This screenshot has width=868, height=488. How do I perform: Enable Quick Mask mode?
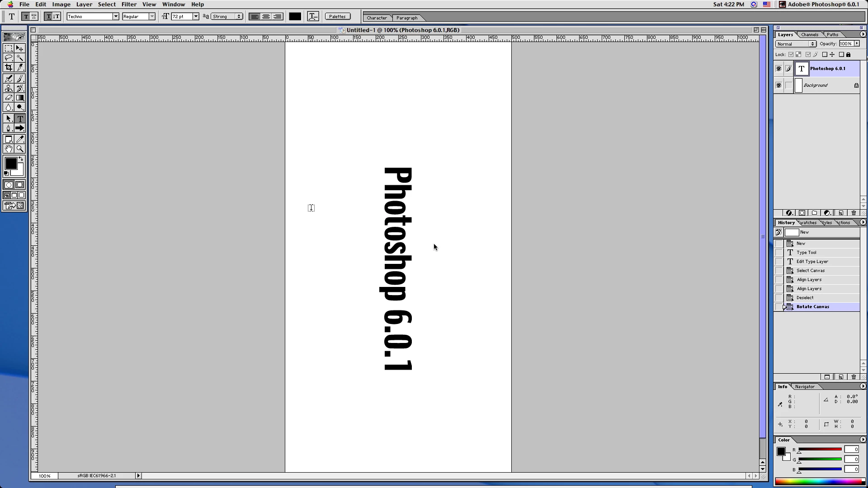coord(20,185)
